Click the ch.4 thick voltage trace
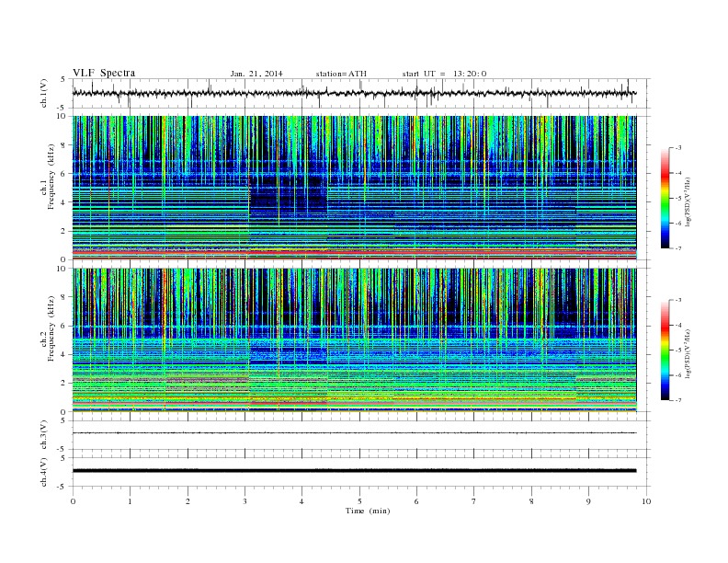The height and width of the screenshot is (563, 728). pyautogui.click(x=354, y=471)
